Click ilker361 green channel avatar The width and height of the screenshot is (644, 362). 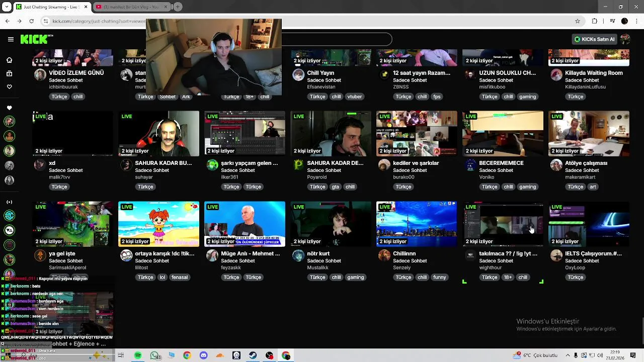212,165
